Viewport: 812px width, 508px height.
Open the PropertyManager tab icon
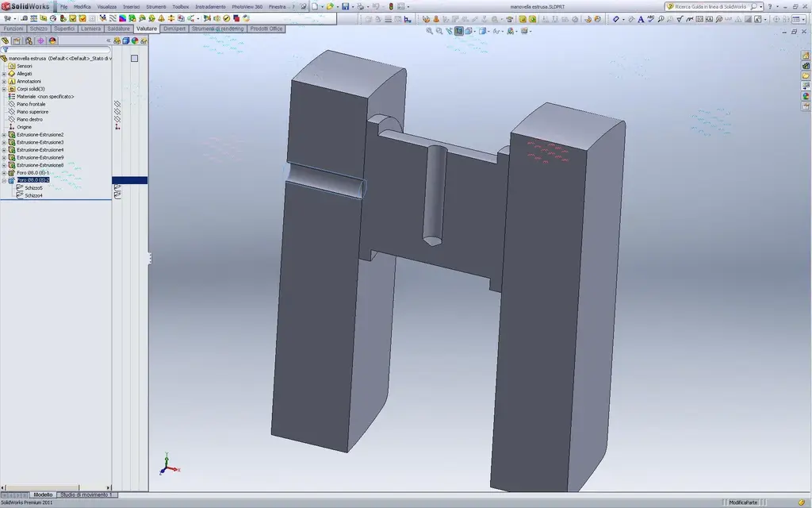17,40
